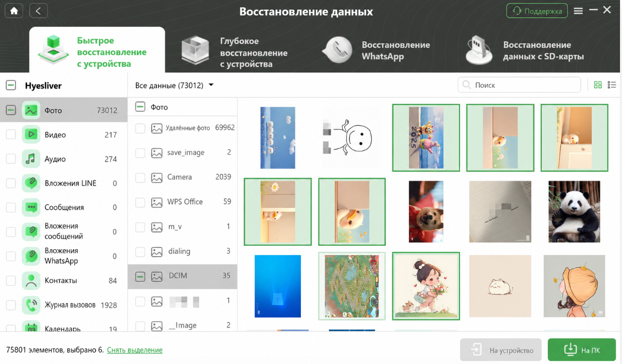Viewport: 622px width, 364px height.
Task: Select the girl with flowers illustration thumbnail
Action: pos(426,286)
